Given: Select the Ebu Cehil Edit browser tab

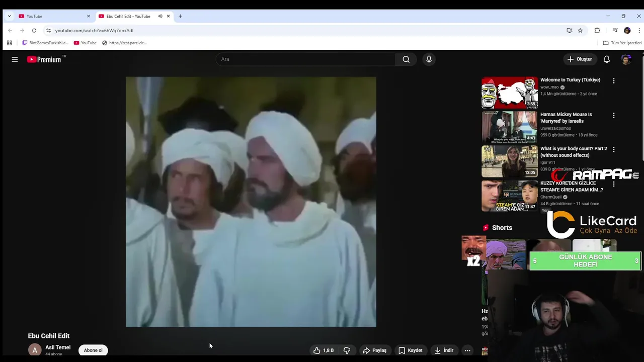Looking at the screenshot, I should click(128, 16).
